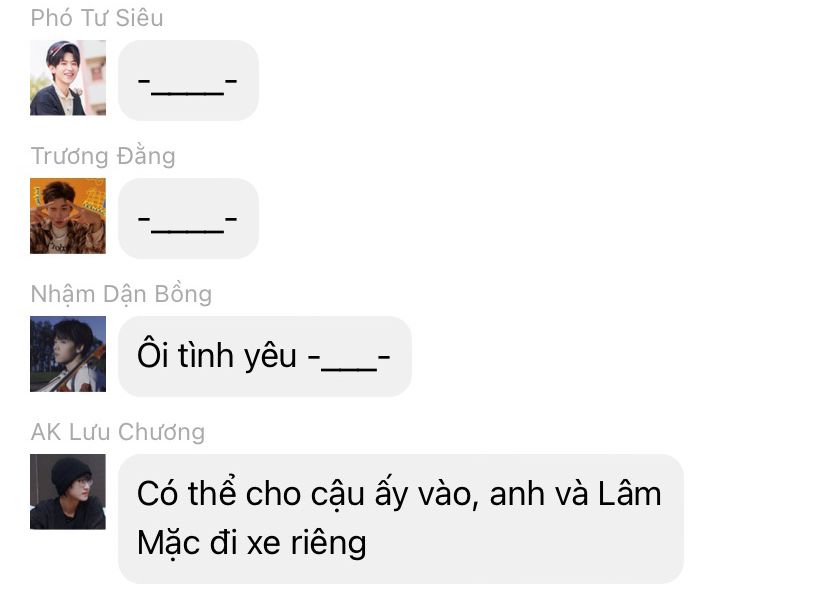Click the word "Bồng" in the sender label
The image size is (828, 594).
click(x=183, y=294)
